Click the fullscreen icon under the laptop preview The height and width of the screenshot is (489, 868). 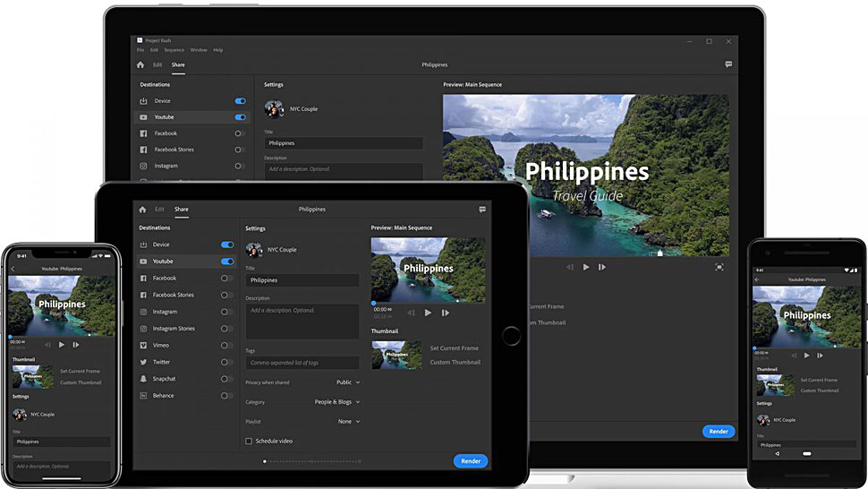719,267
